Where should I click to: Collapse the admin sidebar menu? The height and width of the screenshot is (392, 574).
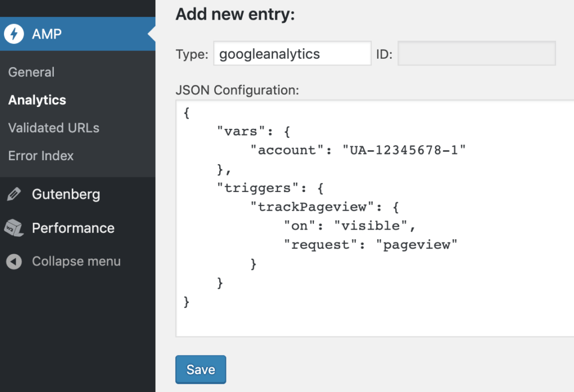click(77, 262)
